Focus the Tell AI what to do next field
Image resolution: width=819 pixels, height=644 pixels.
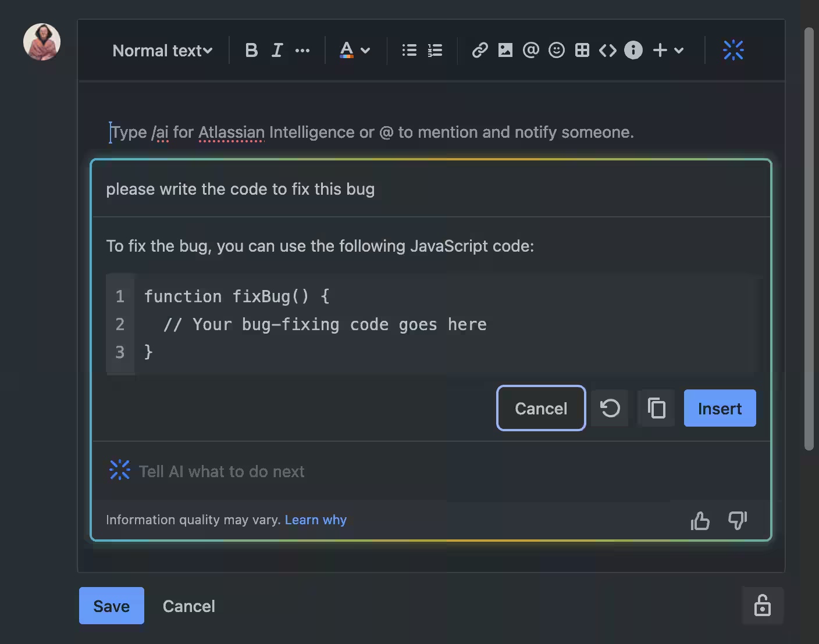point(430,471)
